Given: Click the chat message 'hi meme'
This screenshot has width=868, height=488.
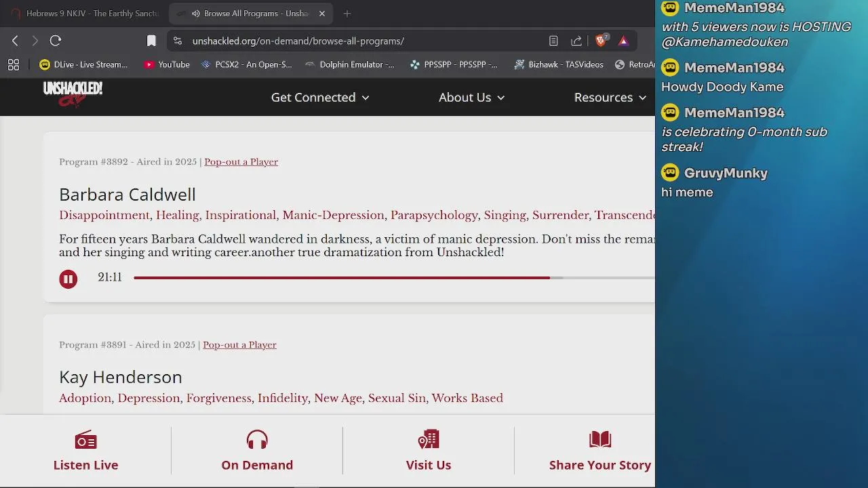Looking at the screenshot, I should tap(687, 192).
